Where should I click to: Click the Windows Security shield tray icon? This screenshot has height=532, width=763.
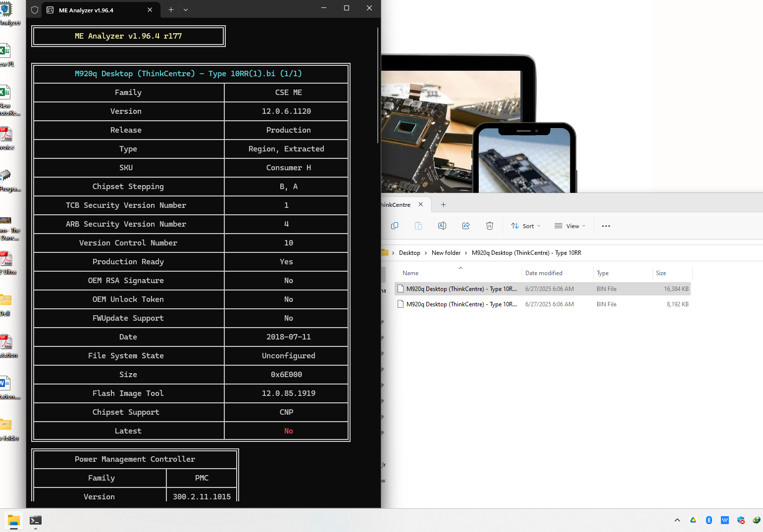click(741, 520)
